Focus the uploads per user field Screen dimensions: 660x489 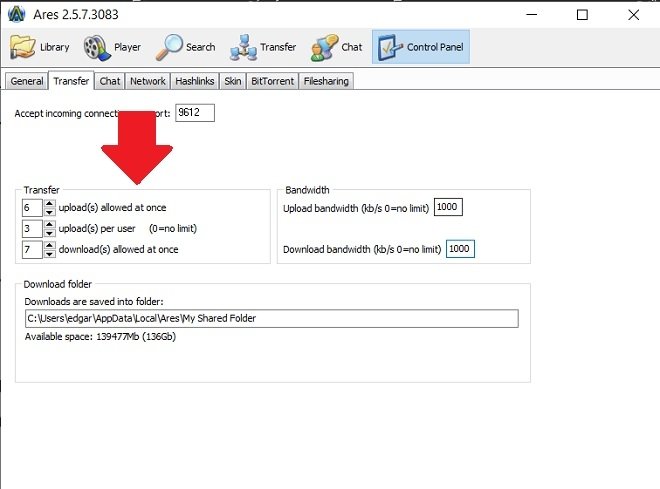[x=32, y=229]
